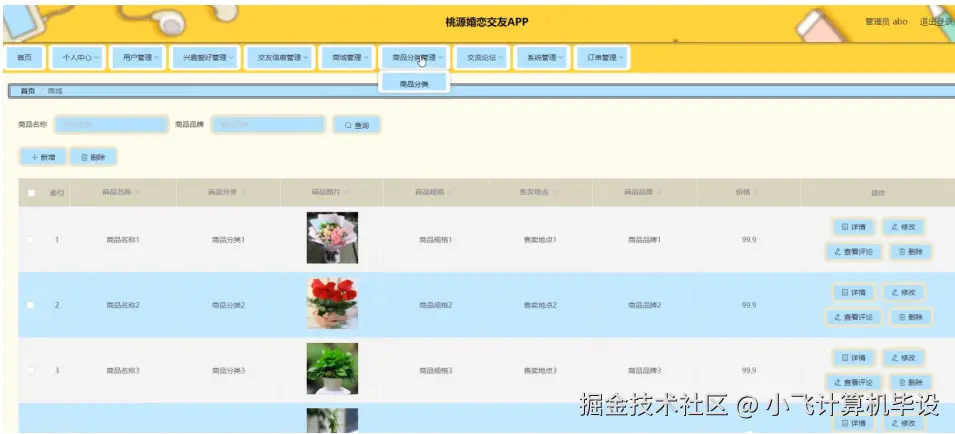The width and height of the screenshot is (955, 434).
Task: Click 详情 for row 商品名称1
Action: point(853,227)
